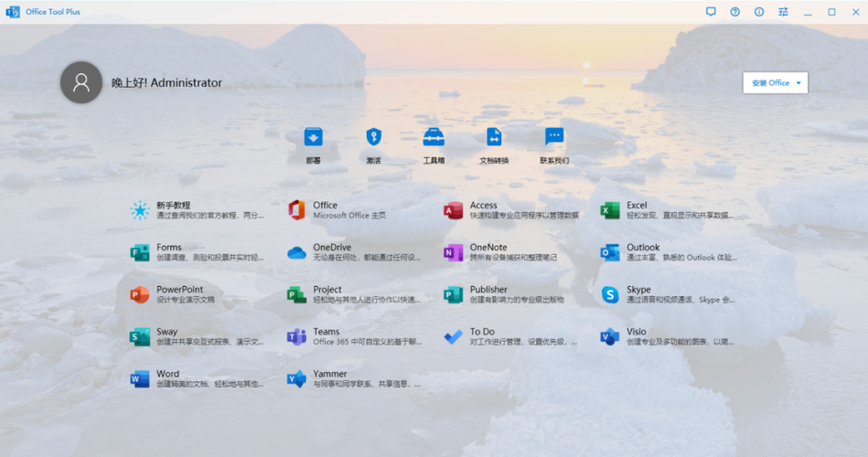Image resolution: width=868 pixels, height=457 pixels.
Task: Open the 文档转换 document convert icon
Action: coord(494,137)
